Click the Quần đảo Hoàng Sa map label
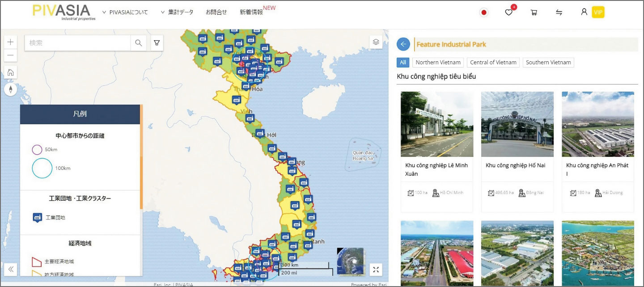The height and width of the screenshot is (287, 644). click(x=363, y=155)
